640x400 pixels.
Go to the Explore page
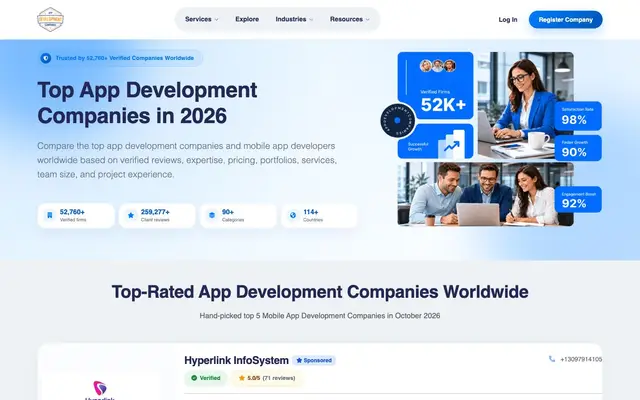(247, 19)
